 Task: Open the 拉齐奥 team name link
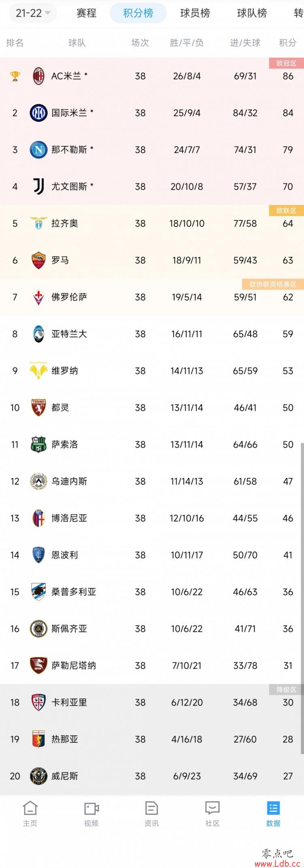pyautogui.click(x=64, y=223)
